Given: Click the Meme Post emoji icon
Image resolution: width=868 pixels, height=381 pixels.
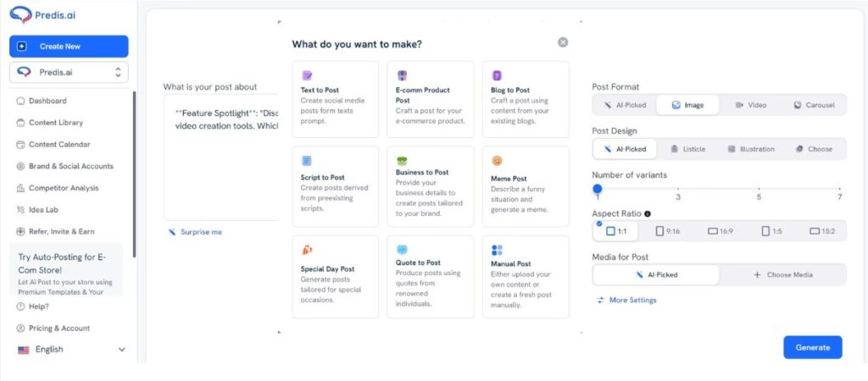Looking at the screenshot, I should (497, 160).
